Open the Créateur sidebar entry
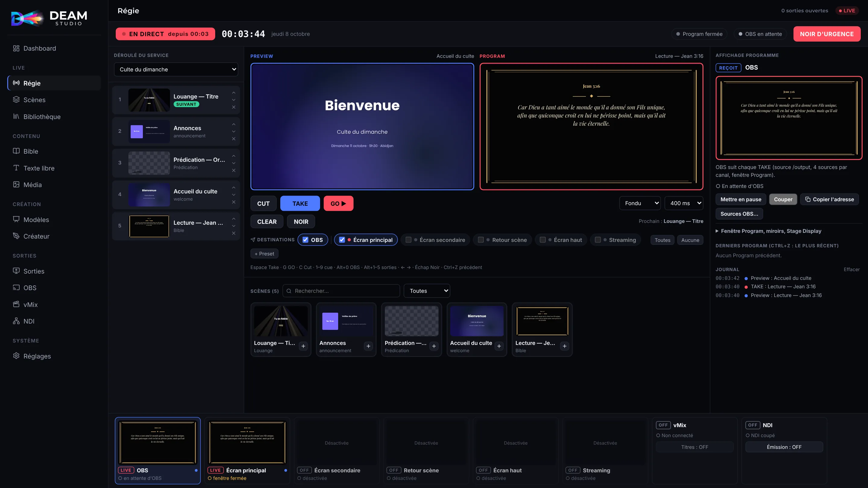The width and height of the screenshot is (868, 488). point(54,236)
